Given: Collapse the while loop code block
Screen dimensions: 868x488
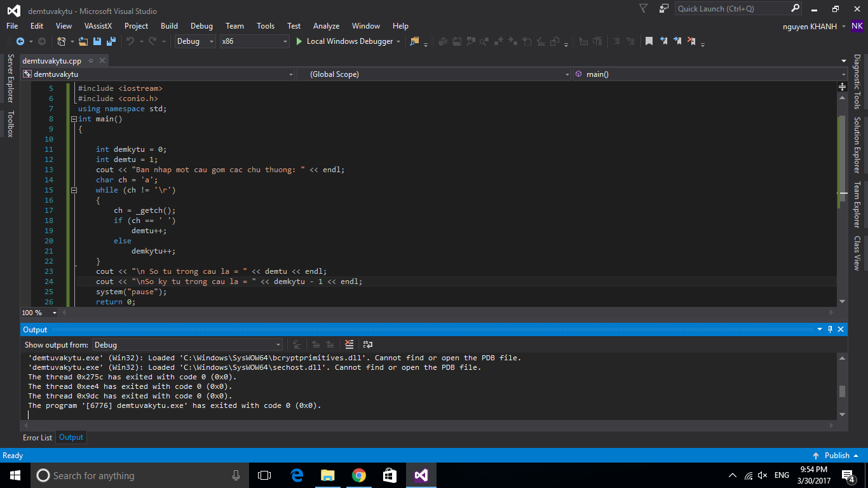Looking at the screenshot, I should (x=74, y=190).
